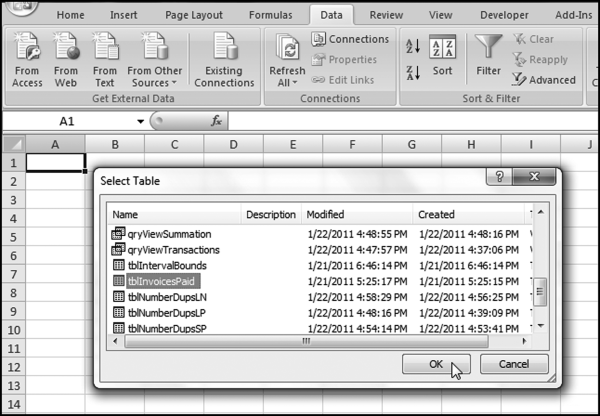Viewport: 600px width, 416px height.
Task: Select tblNumberDupsSP table row
Action: point(167,328)
